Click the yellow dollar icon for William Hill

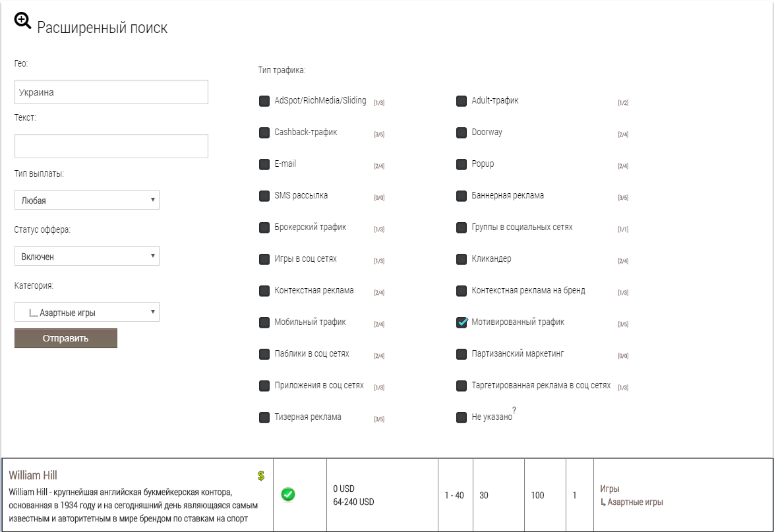pos(261,475)
